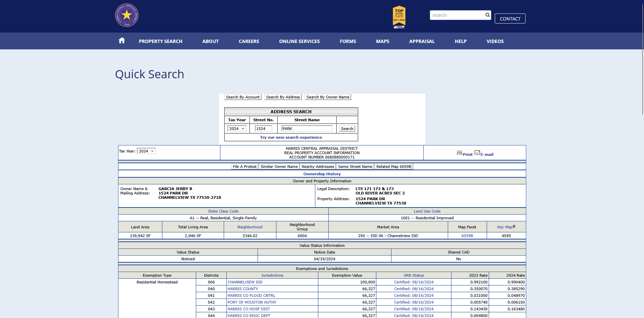Viewport: 644px width, 318px height.
Task: Click Certified status for PORT OF HOUSTON row
Action: 414,302
